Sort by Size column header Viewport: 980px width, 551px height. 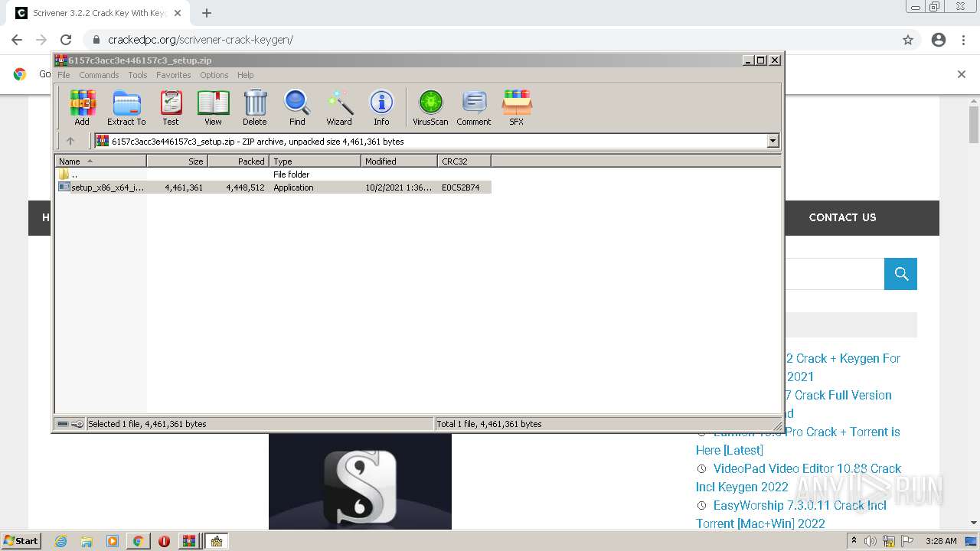click(177, 161)
